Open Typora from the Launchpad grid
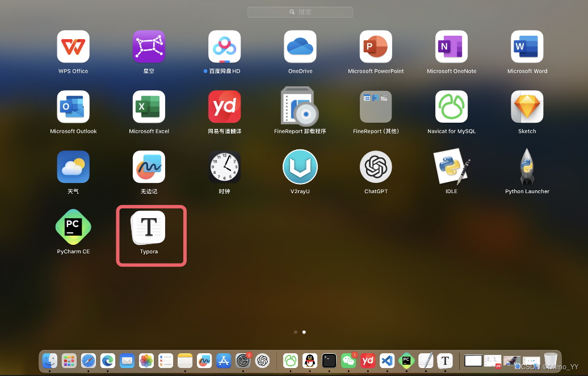 tap(149, 227)
